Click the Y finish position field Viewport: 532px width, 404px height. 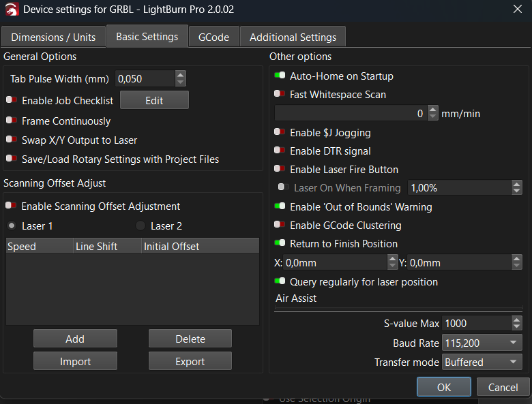459,262
